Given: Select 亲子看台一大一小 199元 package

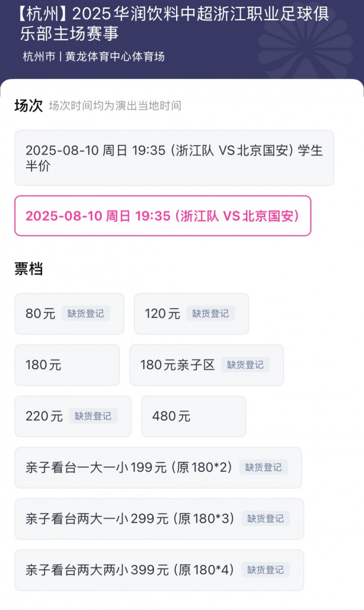Looking at the screenshot, I should coord(159,467).
